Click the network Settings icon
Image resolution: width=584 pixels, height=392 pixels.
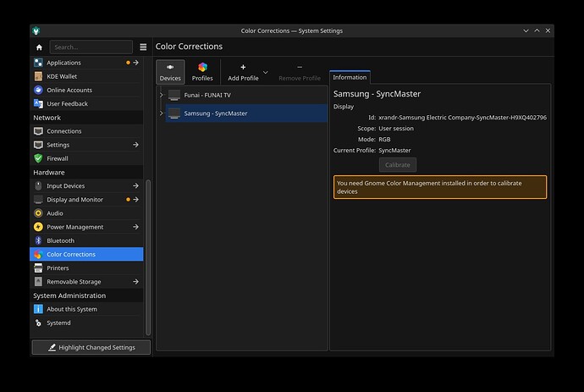(38, 145)
